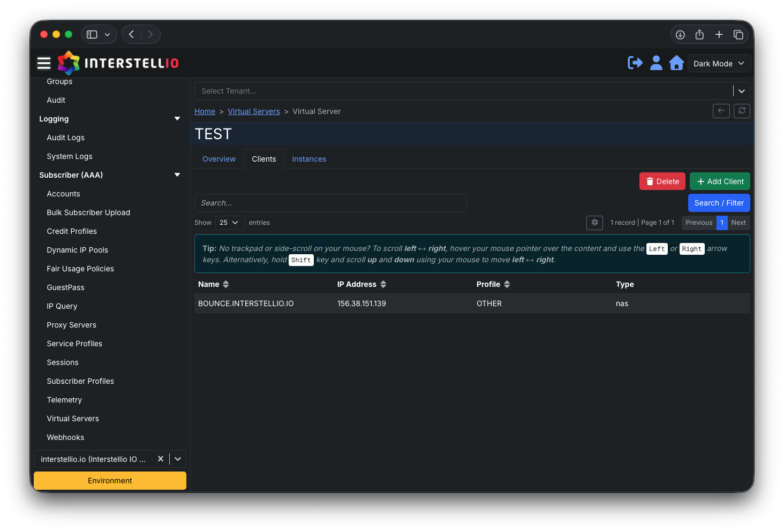Image resolution: width=784 pixels, height=532 pixels.
Task: Collapse the Subscriber (AAA) sidebar section
Action: coord(177,175)
